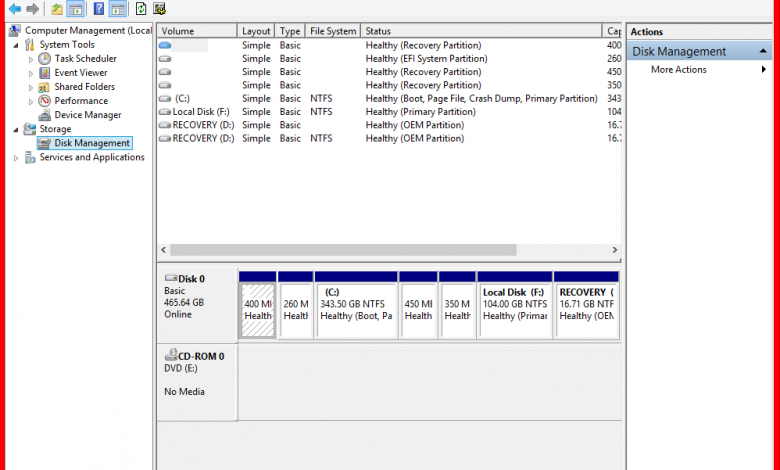The height and width of the screenshot is (470, 780).
Task: Open Help with the question mark icon
Action: (x=99, y=8)
